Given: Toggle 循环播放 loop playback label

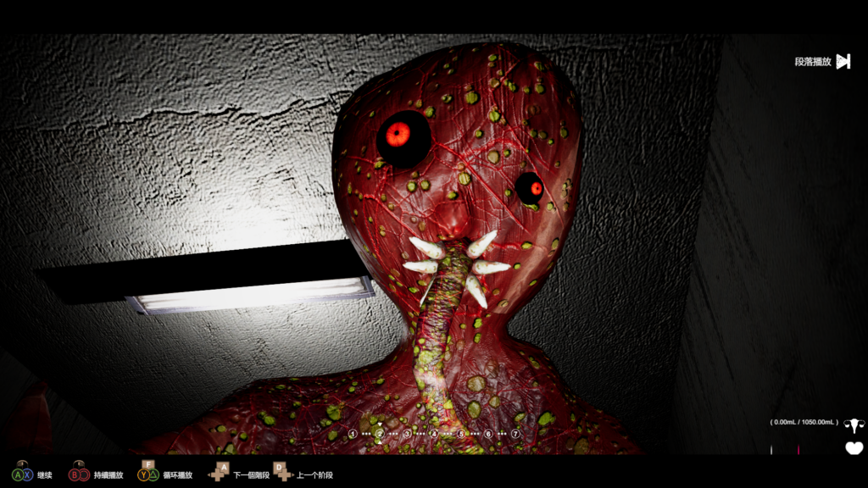Looking at the screenshot, I should pos(176,475).
